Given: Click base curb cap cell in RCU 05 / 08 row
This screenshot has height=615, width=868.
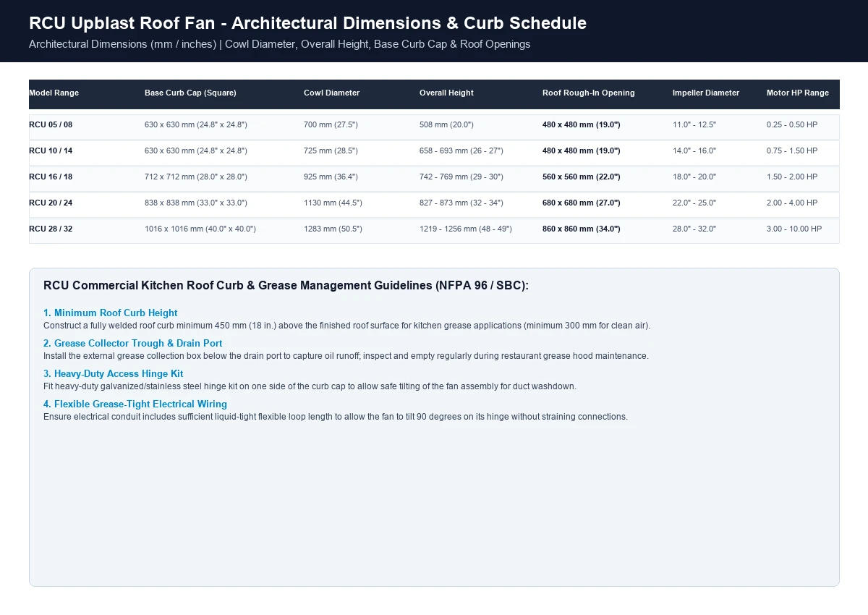Looking at the screenshot, I should (x=196, y=124).
